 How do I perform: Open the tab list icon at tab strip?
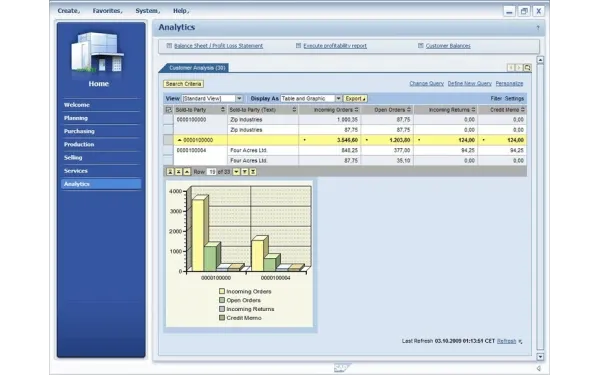[x=527, y=68]
